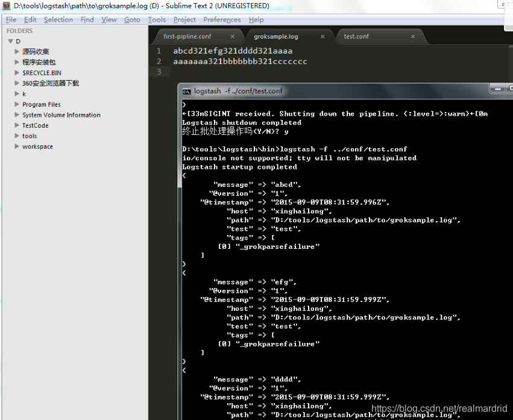Viewport: 513px width, 420px height.
Task: Click line number 2 in gutter
Action: (159, 61)
